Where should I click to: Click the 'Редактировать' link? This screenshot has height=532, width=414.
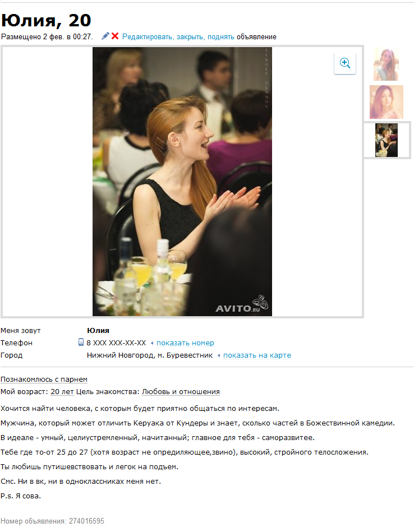[148, 36]
